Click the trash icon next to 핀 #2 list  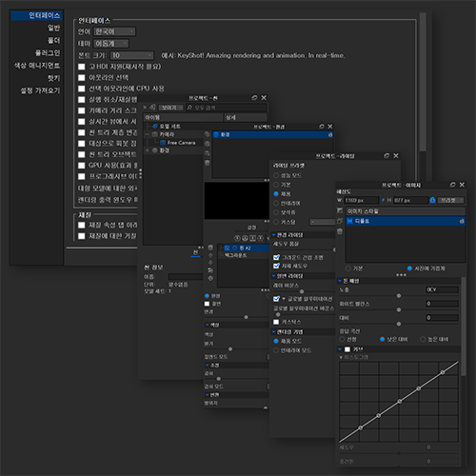pos(210,248)
